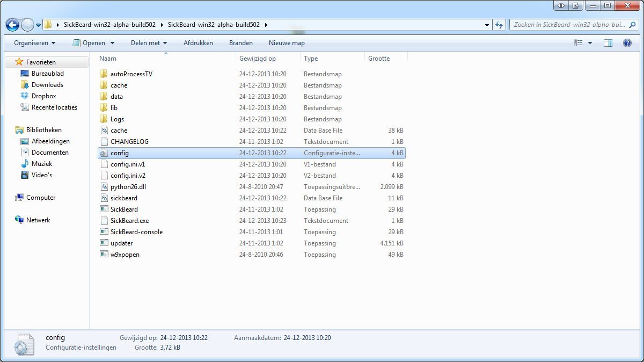This screenshot has height=362, width=644.
Task: Expand the Openen dropdown arrow
Action: [112, 43]
